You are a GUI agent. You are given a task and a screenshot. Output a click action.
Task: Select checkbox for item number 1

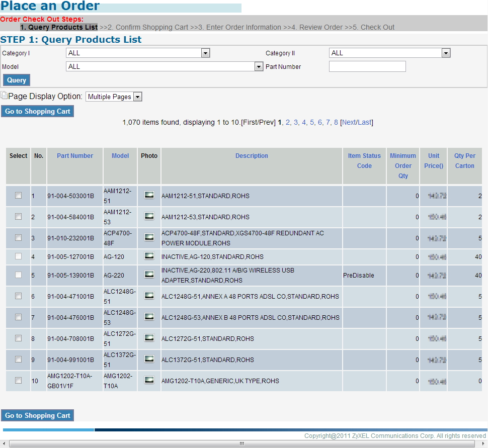pyautogui.click(x=19, y=196)
